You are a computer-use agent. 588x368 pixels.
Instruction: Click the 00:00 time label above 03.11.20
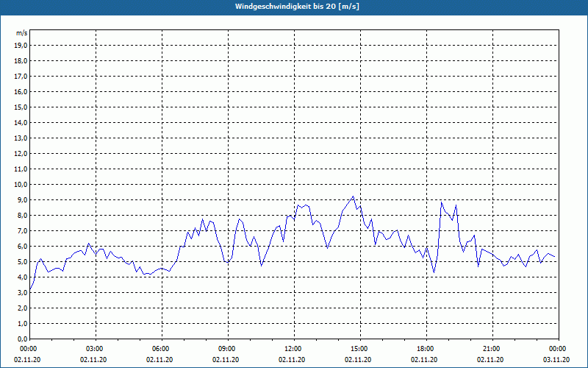click(x=559, y=349)
